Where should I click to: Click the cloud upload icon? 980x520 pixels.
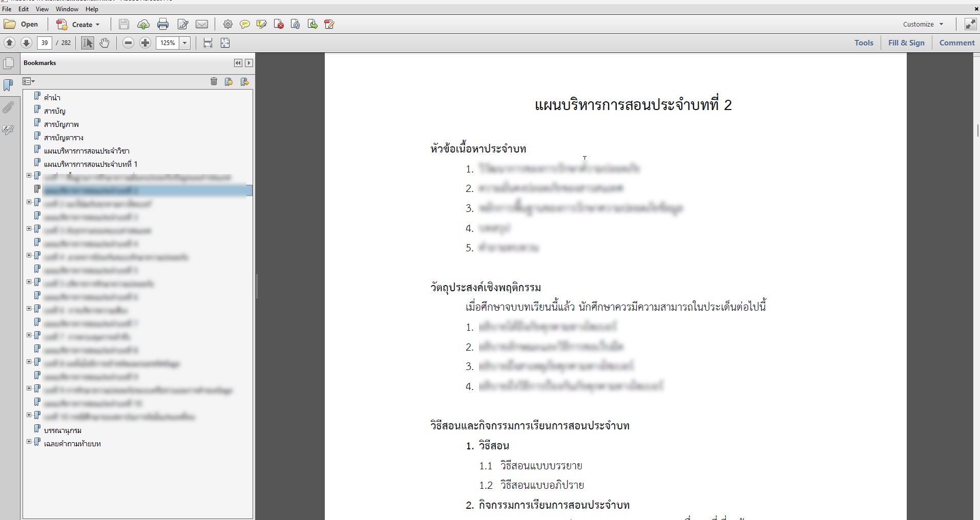pyautogui.click(x=143, y=24)
